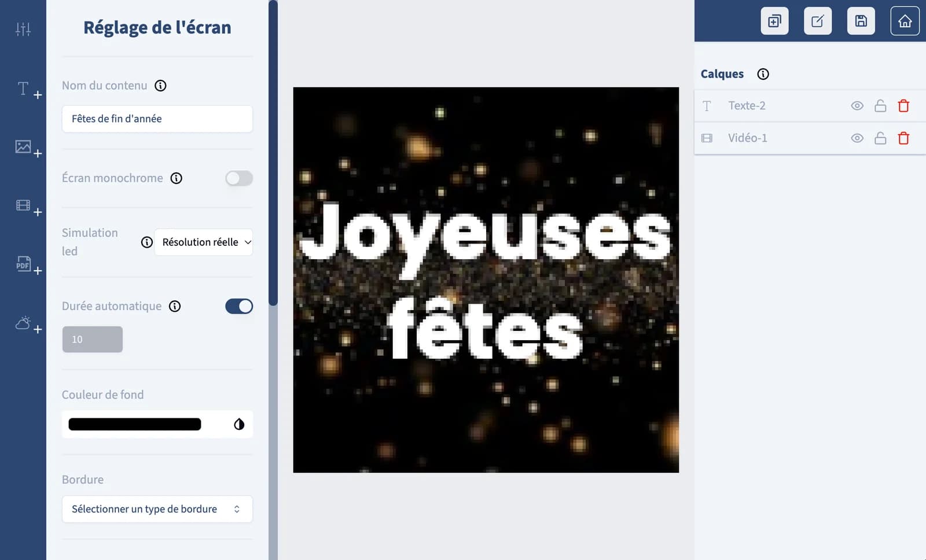Click the Couleur de fond label
The height and width of the screenshot is (560, 926).
103,395
